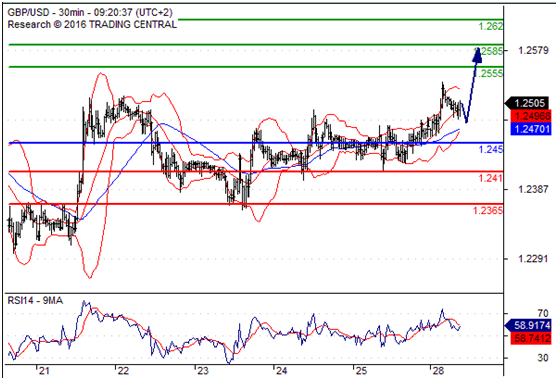Click the 1.2387 price axis label
This screenshot has height=380, width=558.
pos(533,189)
